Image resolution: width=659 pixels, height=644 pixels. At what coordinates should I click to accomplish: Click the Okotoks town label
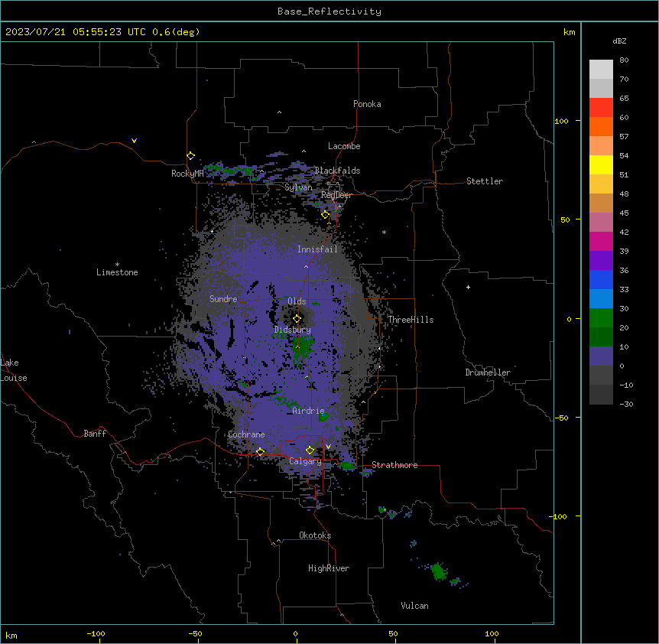point(315,535)
